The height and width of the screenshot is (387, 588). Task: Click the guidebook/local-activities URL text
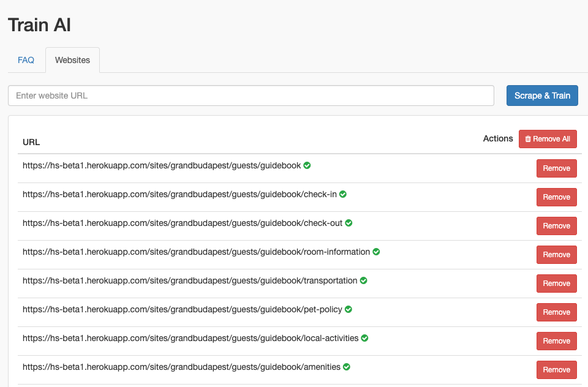(190, 338)
